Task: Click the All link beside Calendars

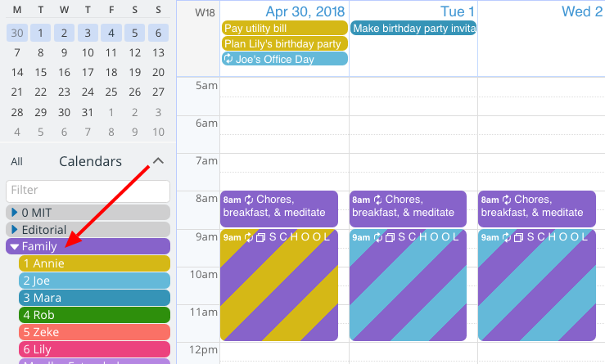Action: (16, 162)
